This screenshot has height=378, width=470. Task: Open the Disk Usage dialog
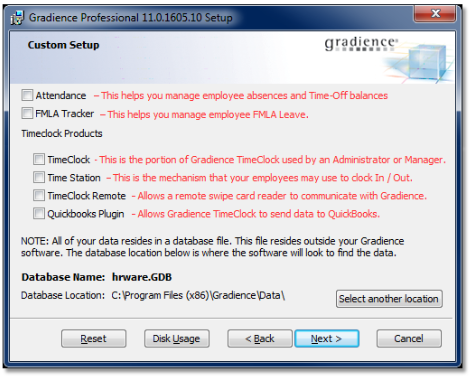click(177, 339)
